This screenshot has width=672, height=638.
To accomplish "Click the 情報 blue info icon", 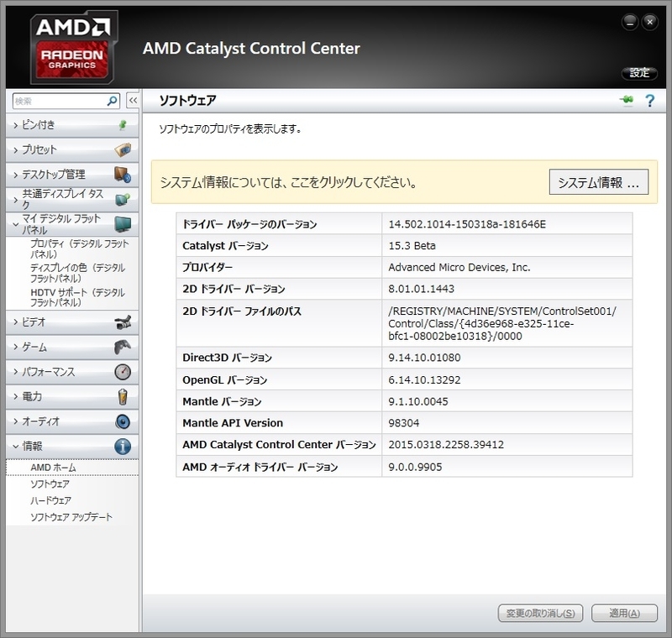I will click(123, 446).
